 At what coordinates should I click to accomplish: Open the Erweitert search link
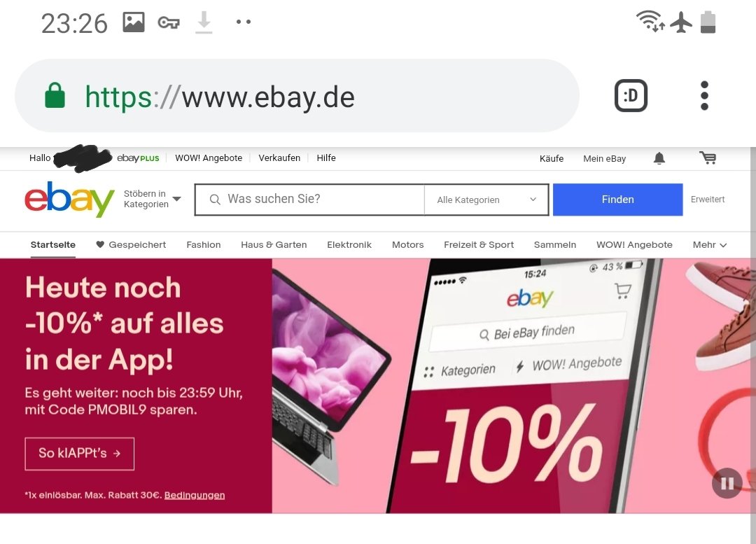click(707, 199)
